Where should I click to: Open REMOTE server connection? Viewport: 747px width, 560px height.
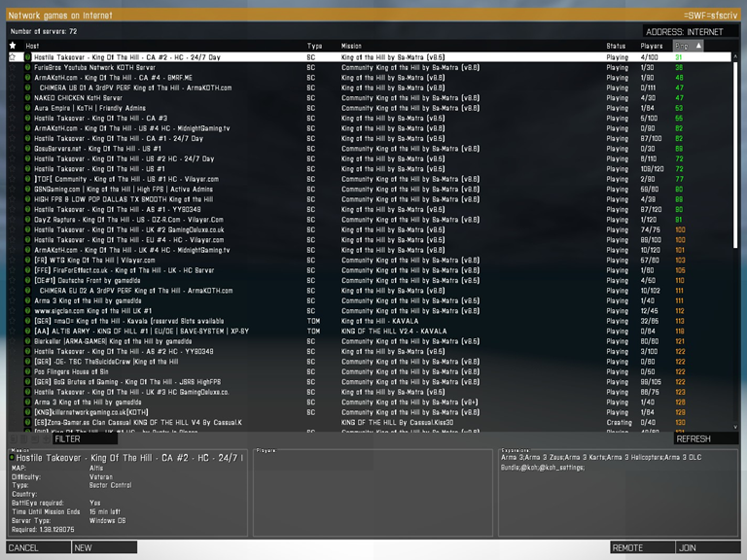coord(642,547)
